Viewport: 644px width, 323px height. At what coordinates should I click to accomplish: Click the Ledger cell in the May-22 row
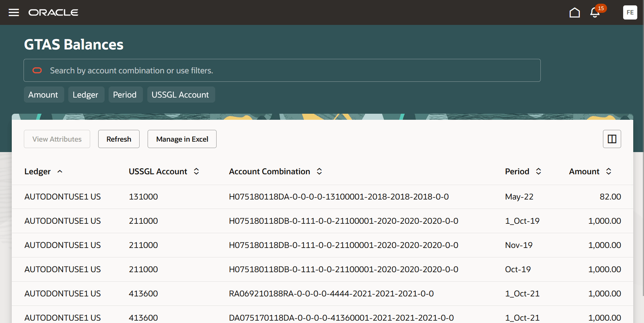[63, 197]
